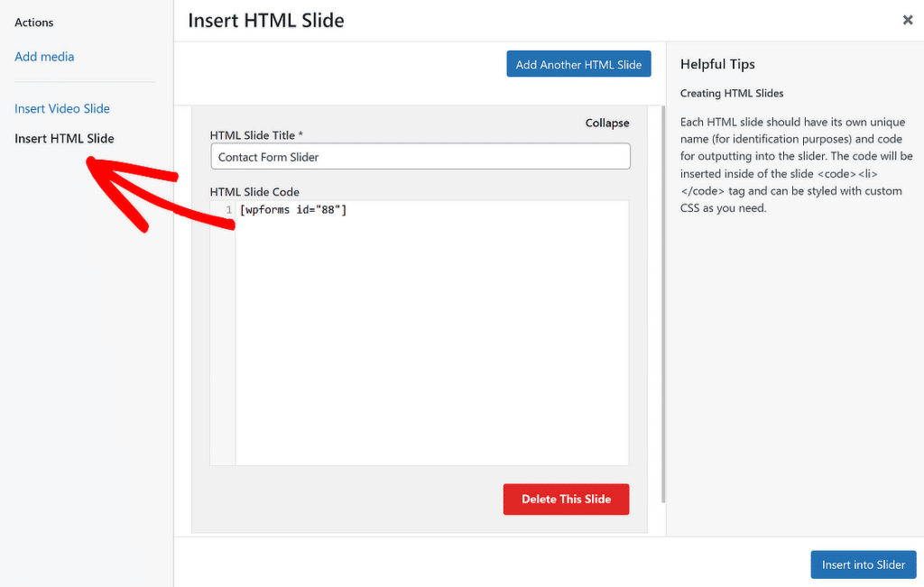
Task: Click the Actions section header
Action: click(33, 22)
